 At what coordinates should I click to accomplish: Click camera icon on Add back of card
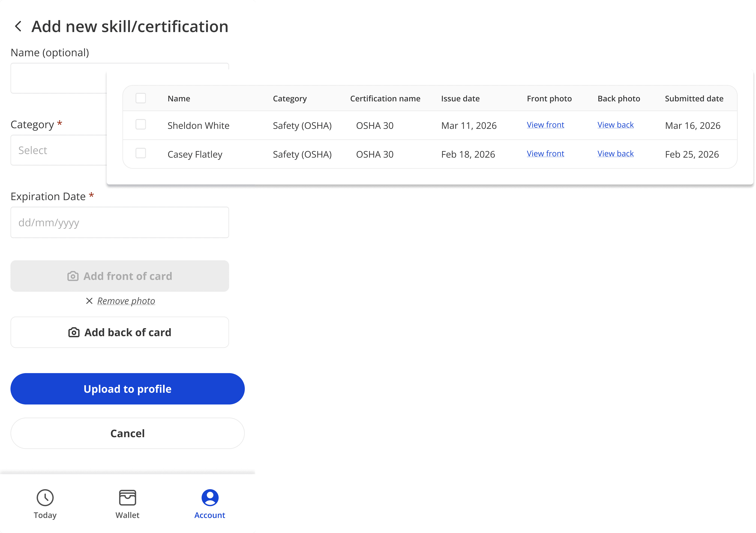click(x=74, y=332)
